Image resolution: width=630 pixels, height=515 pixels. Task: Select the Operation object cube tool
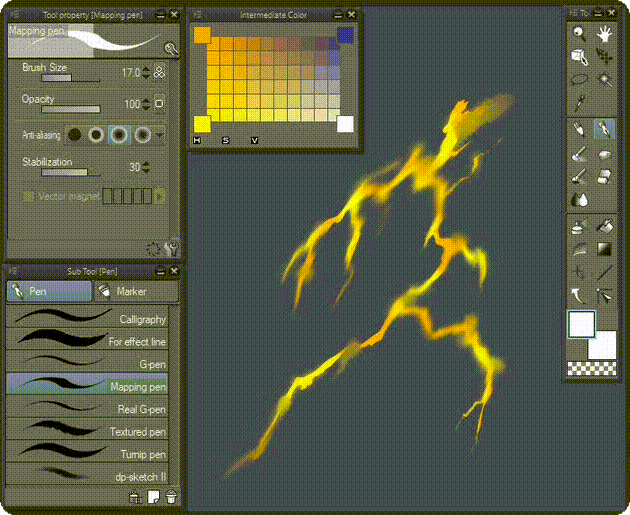click(579, 57)
